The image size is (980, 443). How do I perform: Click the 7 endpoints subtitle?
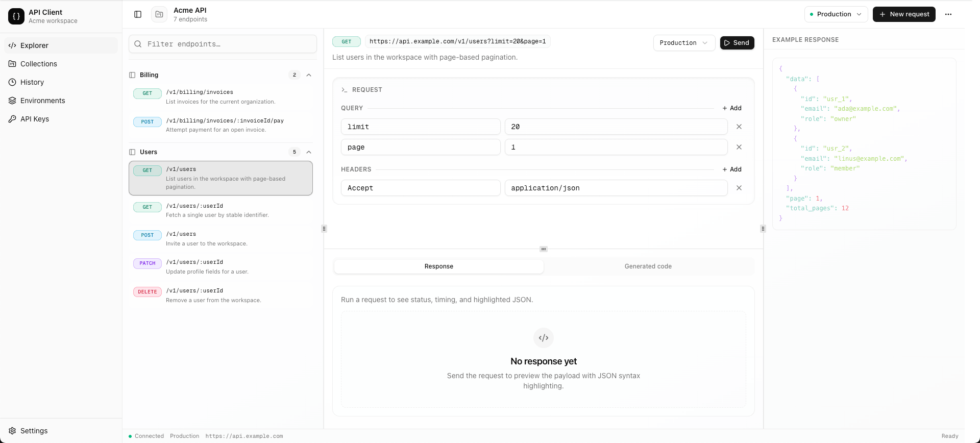[190, 19]
